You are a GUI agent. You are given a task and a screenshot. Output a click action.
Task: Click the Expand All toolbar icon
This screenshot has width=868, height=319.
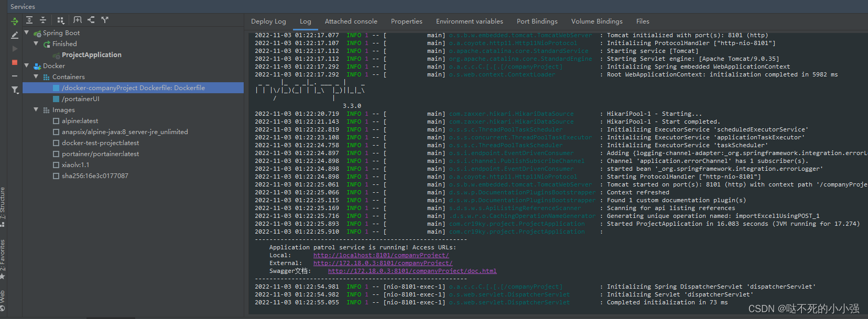(x=29, y=20)
